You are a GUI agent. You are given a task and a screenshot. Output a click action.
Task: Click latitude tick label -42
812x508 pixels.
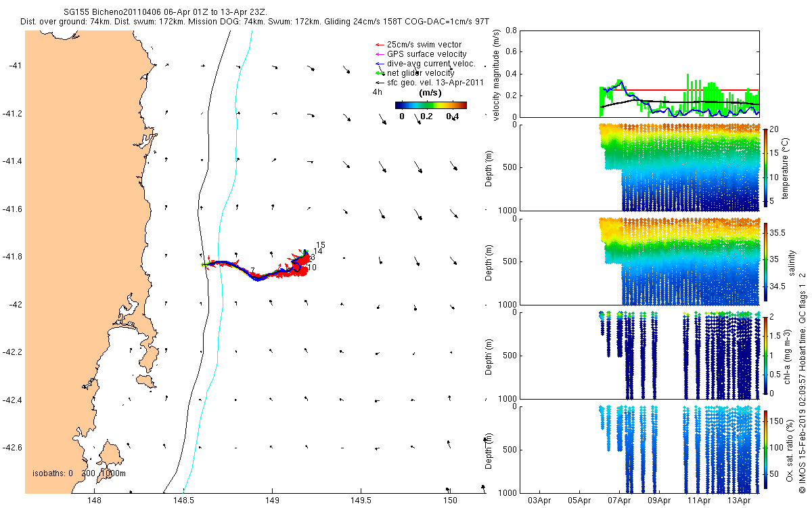pos(16,305)
